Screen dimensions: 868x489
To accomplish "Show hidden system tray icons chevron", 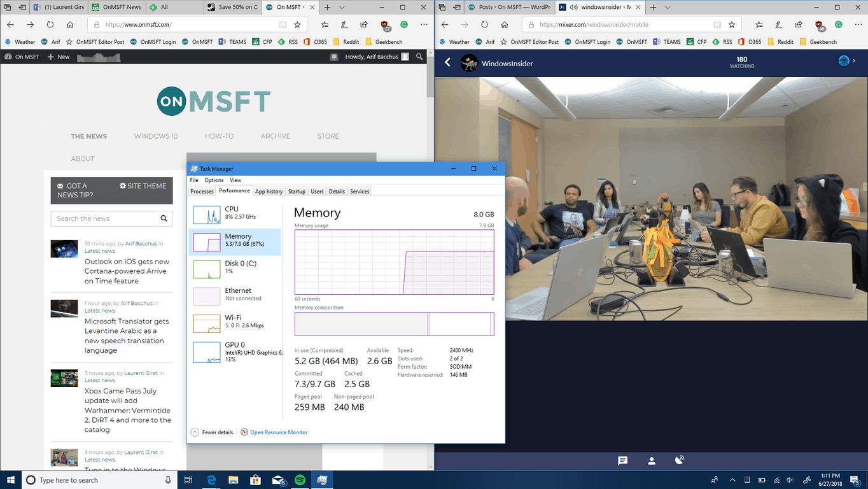I will [x=732, y=480].
